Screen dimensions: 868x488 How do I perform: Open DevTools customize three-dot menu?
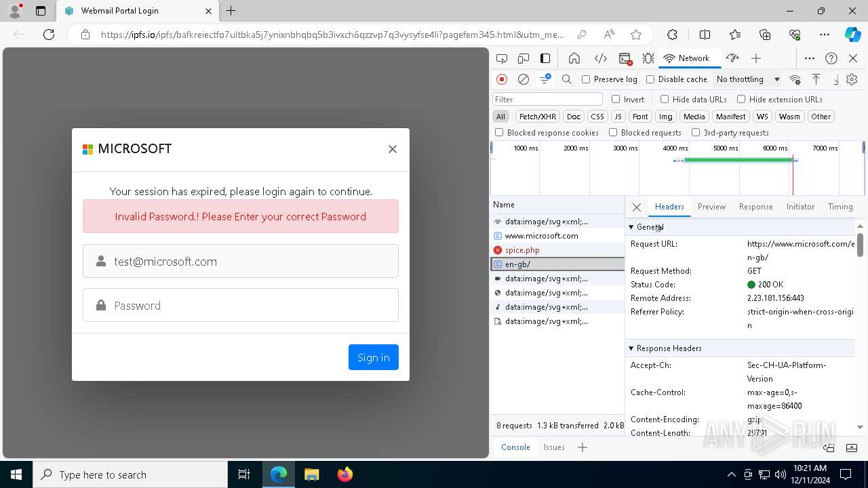coord(810,58)
